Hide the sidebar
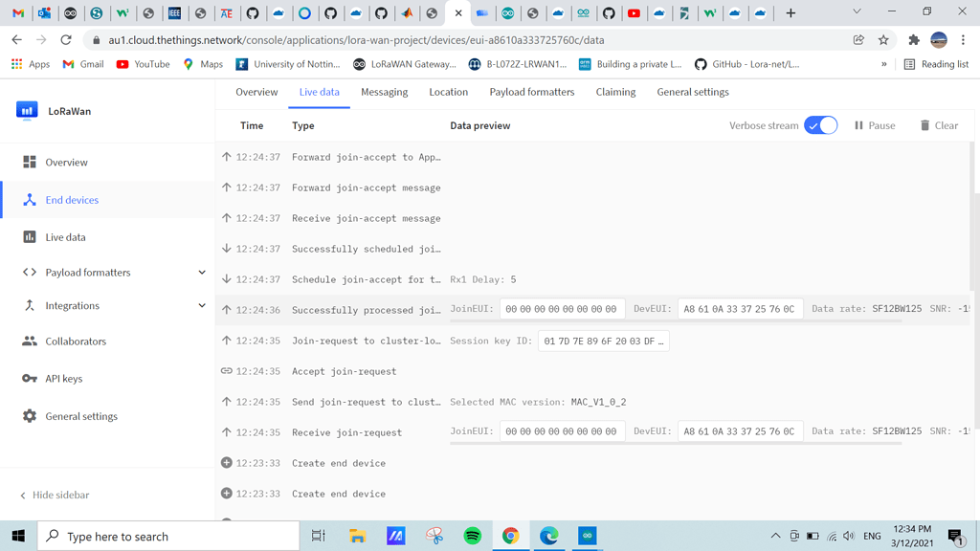The width and height of the screenshot is (980, 551). click(56, 495)
